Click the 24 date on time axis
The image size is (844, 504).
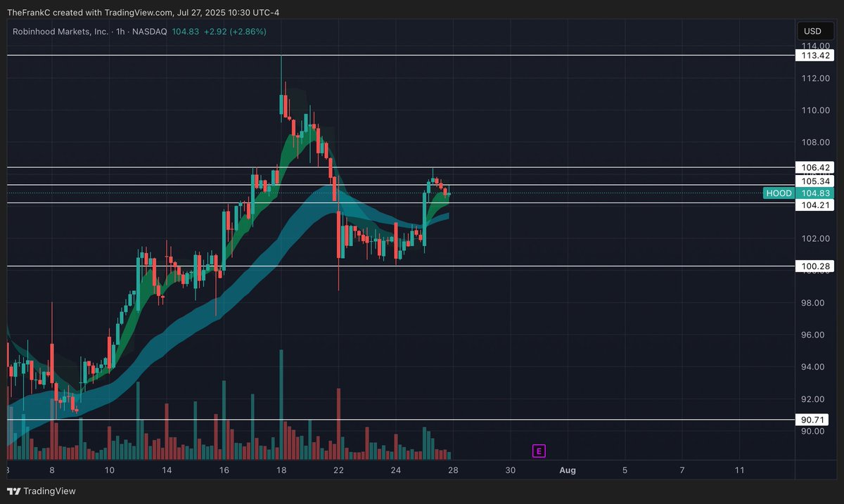(x=396, y=470)
